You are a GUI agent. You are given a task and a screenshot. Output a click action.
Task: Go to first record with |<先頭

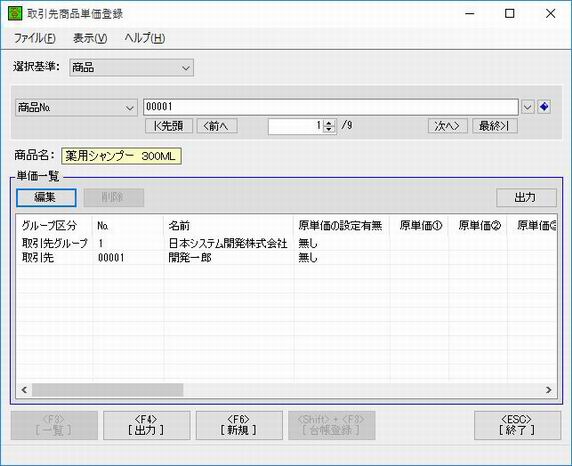click(x=169, y=126)
